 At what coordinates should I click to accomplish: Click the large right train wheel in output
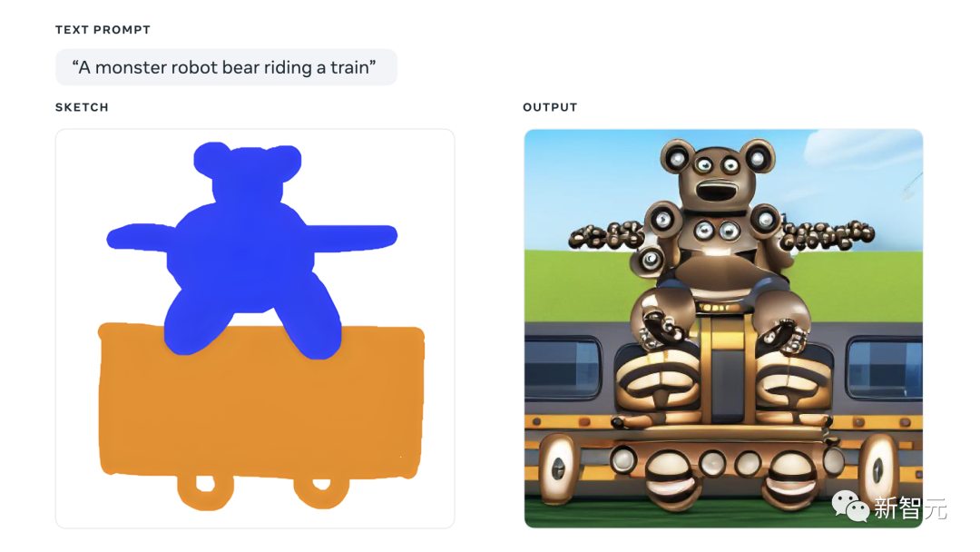pos(878,468)
